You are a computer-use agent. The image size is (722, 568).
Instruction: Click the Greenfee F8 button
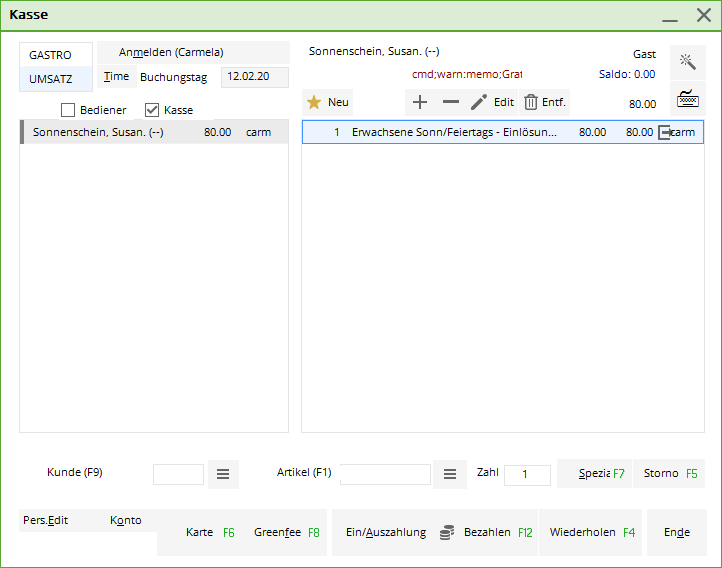tap(286, 532)
